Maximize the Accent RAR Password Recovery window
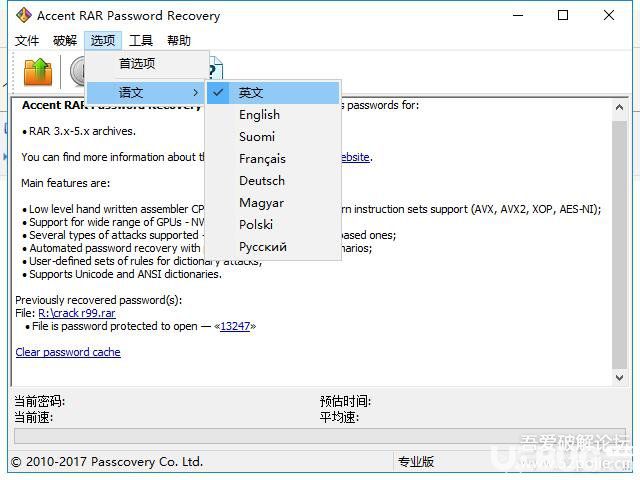Screen dimensions: 640x480 563,16
